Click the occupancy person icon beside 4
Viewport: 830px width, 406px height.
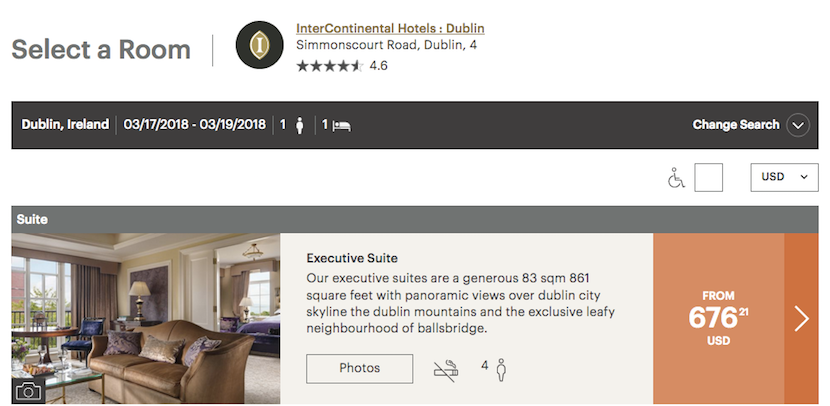click(x=501, y=369)
